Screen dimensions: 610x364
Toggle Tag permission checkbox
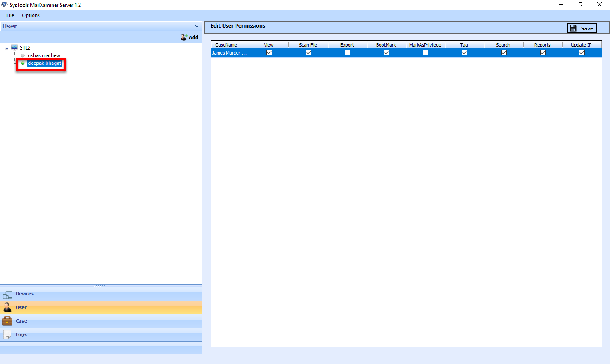click(464, 53)
